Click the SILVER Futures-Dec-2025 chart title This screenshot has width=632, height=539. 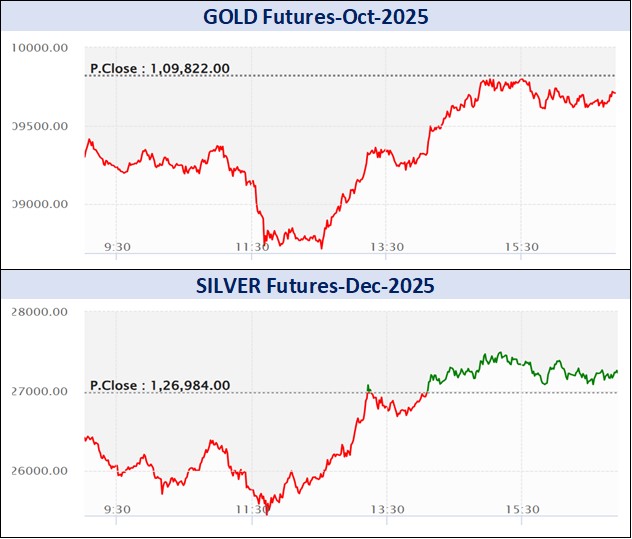click(x=315, y=286)
